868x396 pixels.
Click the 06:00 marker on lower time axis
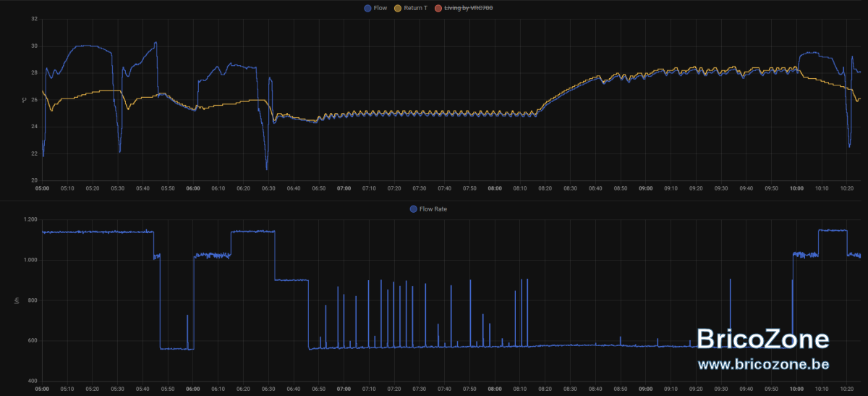pyautogui.click(x=192, y=389)
